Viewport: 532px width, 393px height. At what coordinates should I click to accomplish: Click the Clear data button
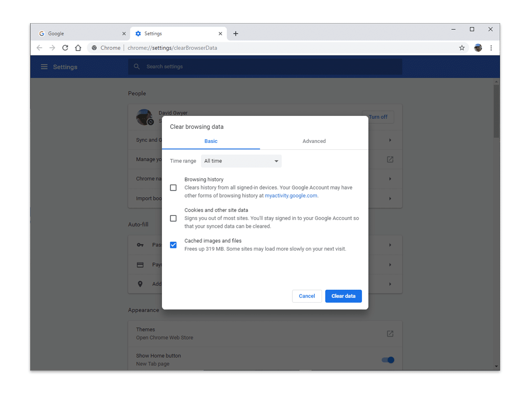pos(343,296)
